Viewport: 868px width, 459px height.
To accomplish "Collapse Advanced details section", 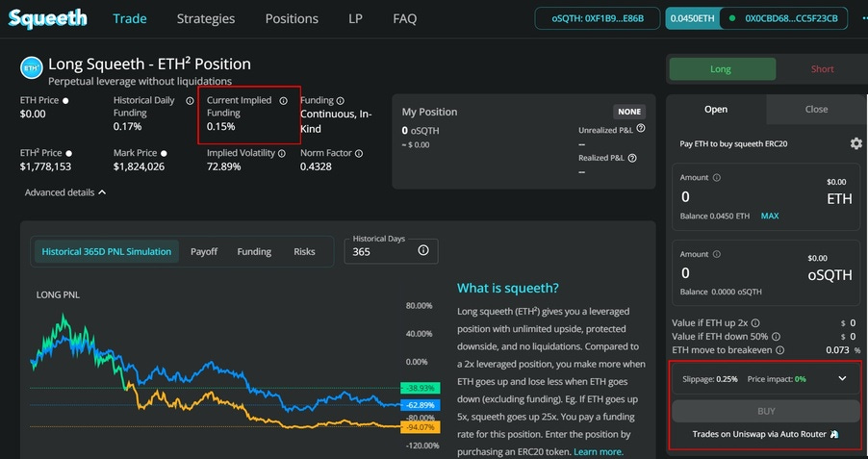I will click(65, 192).
